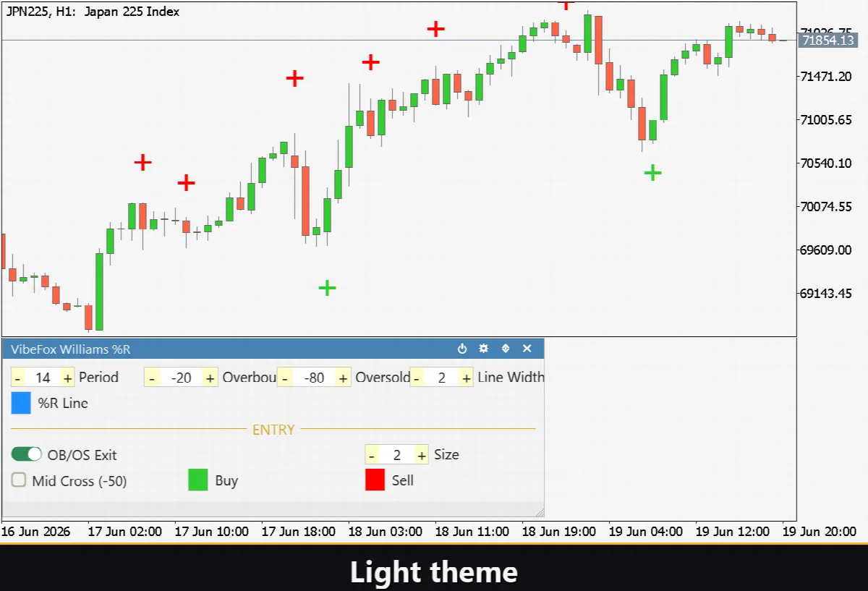Click the 69143.45 price axis label
Viewport: 868px width, 591px height.
click(x=826, y=293)
